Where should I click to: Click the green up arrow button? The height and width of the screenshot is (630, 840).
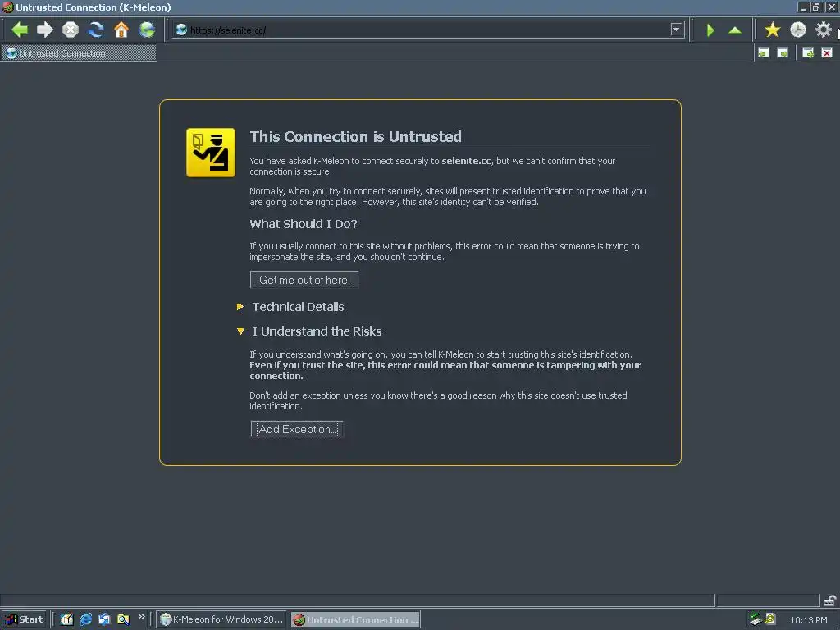pos(735,30)
